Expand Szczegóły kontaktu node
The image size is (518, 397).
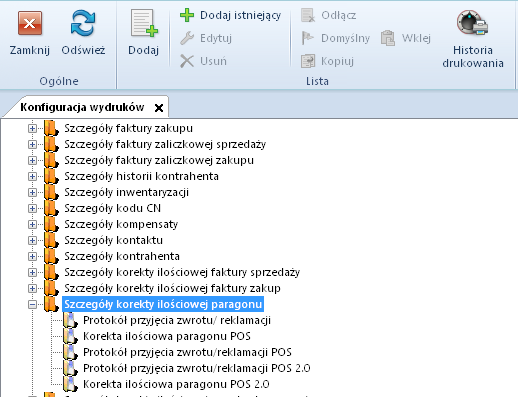(32, 240)
